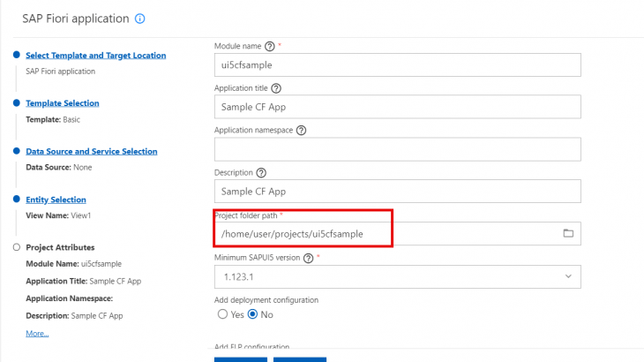Screen dimensions: 644x362
Task: Click the 'View Name: View1' summary text
Action: pyautogui.click(x=58, y=215)
